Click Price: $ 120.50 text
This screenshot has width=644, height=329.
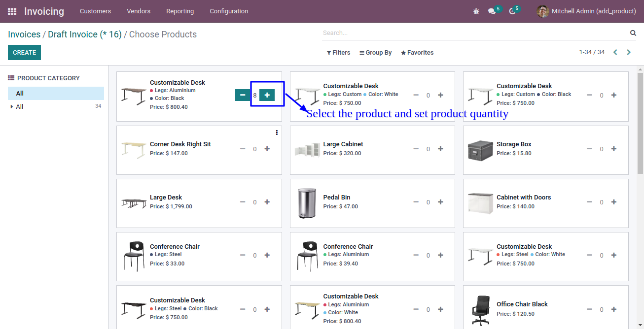[x=516, y=314]
